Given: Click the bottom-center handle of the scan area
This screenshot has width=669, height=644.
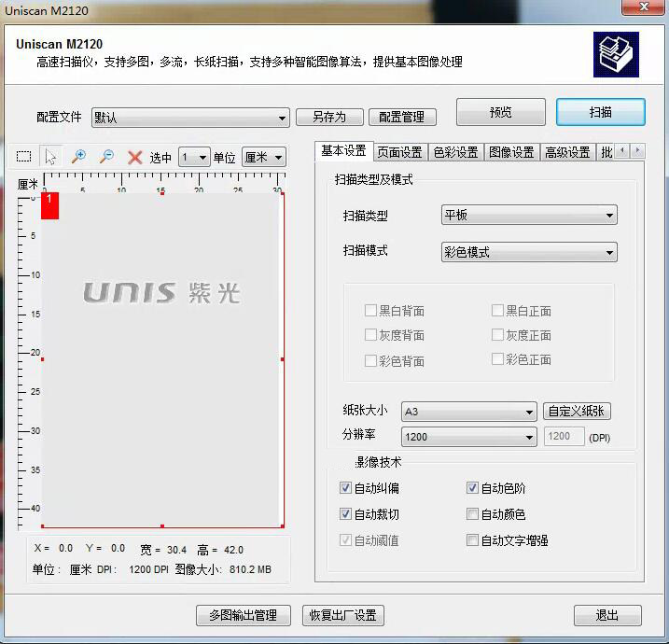Looking at the screenshot, I should [x=162, y=526].
